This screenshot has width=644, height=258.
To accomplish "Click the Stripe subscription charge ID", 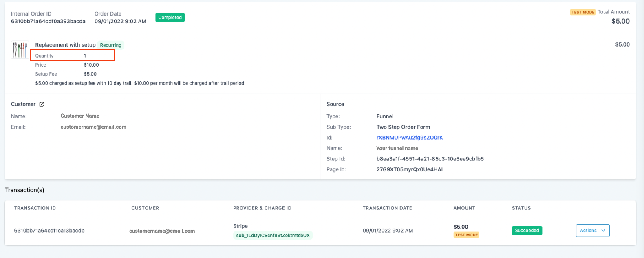I will [273, 236].
